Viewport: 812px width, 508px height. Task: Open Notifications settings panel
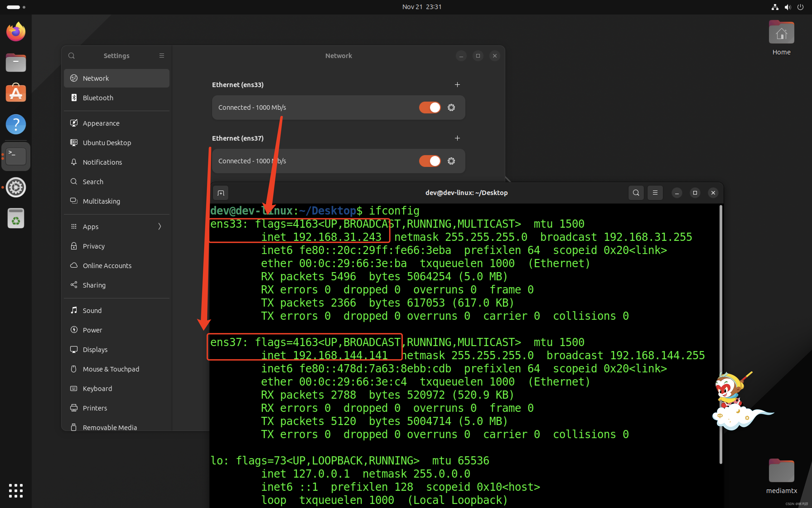coord(116,162)
